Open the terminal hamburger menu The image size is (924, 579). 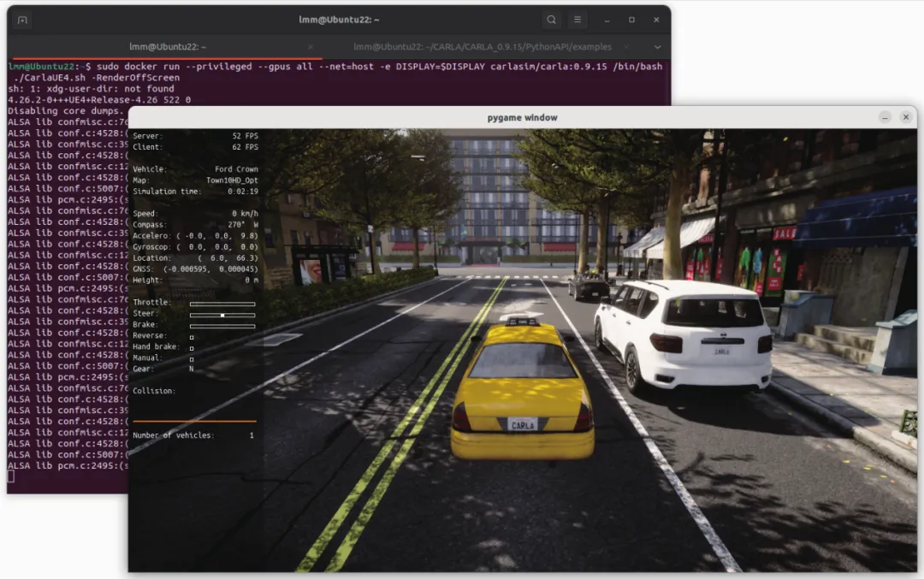click(x=577, y=20)
